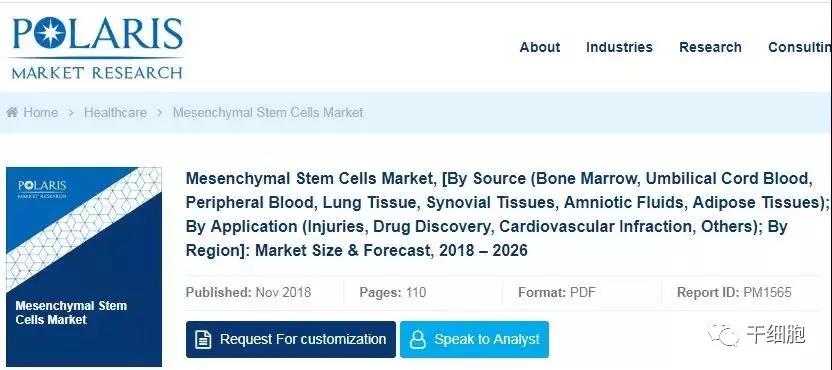Viewport: 832px width, 370px height.
Task: Go to Home breadcrumb link
Action: click(41, 113)
